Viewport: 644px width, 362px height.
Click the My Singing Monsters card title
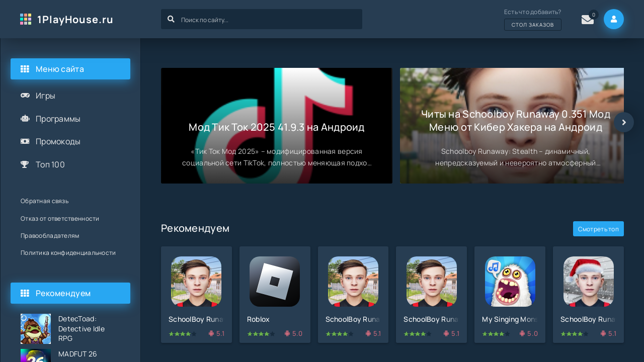pyautogui.click(x=510, y=319)
